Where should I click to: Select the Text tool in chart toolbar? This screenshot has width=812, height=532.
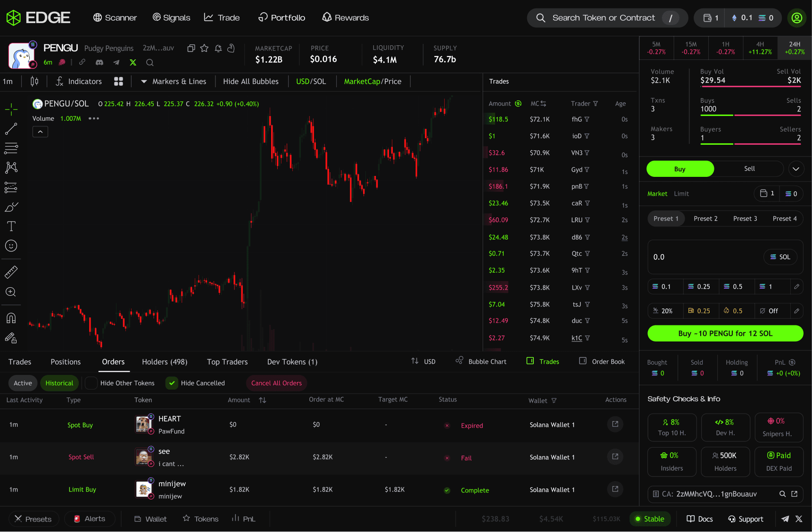[11, 226]
